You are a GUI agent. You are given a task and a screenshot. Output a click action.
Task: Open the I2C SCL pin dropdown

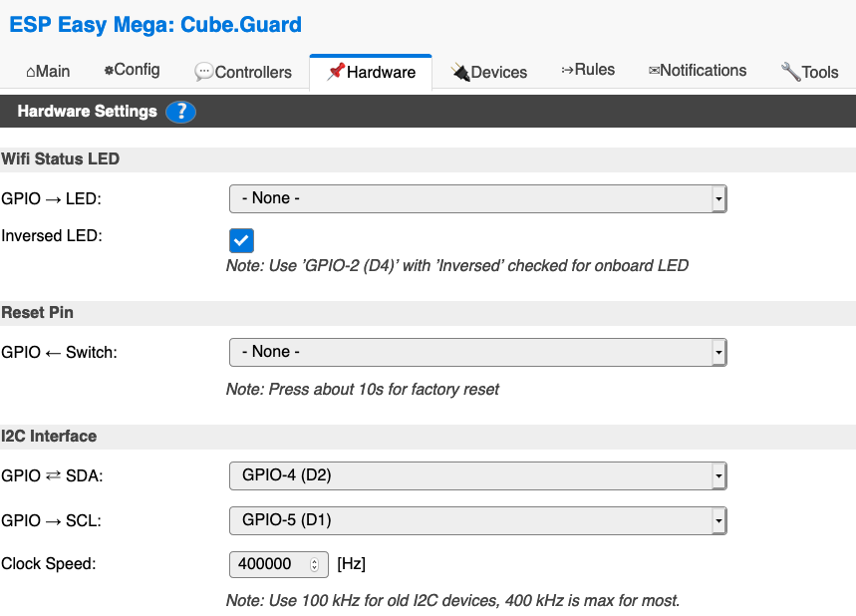pyautogui.click(x=477, y=520)
